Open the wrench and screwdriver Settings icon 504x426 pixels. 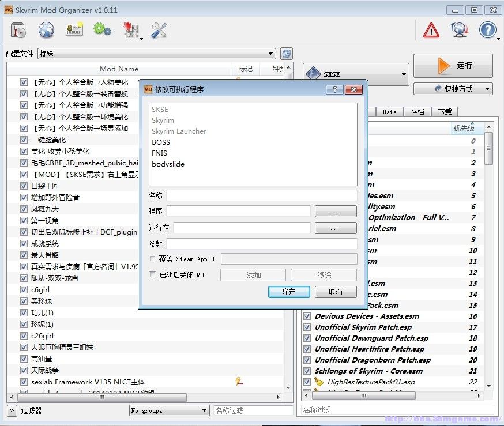click(159, 30)
